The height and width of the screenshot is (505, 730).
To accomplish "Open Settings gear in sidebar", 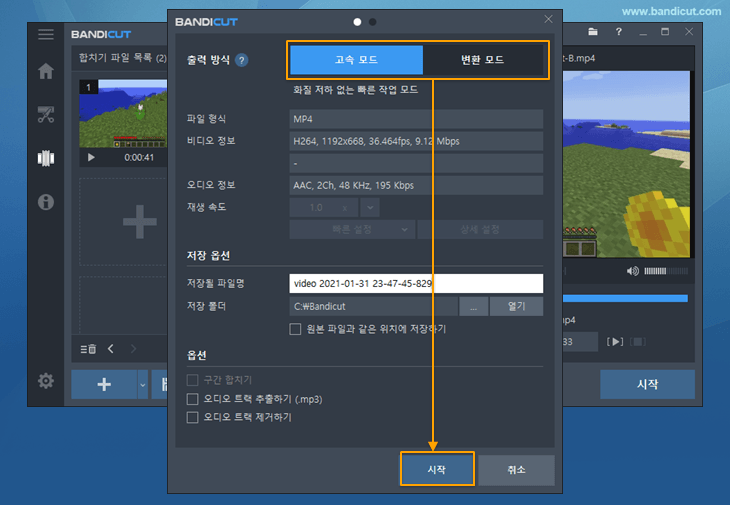I will click(46, 381).
